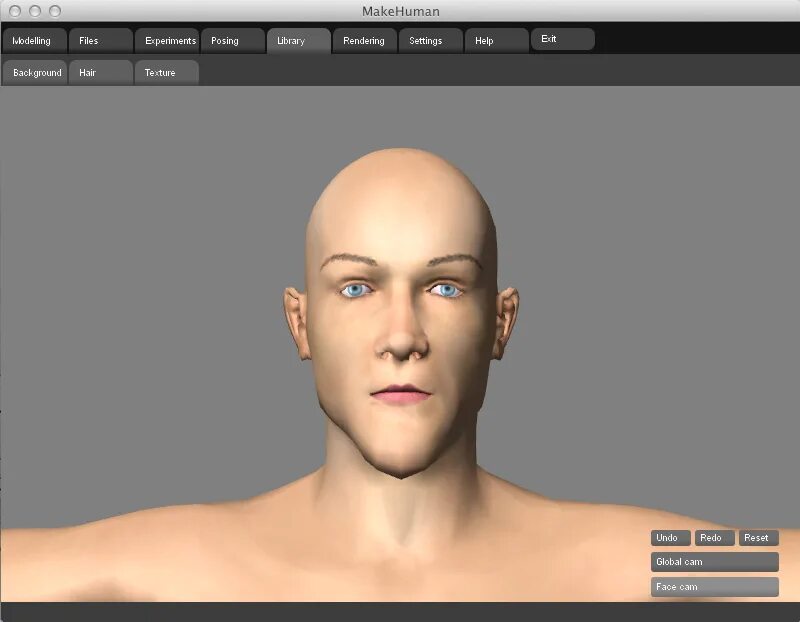Reset the model to defaults
This screenshot has width=800, height=622.
(757, 538)
